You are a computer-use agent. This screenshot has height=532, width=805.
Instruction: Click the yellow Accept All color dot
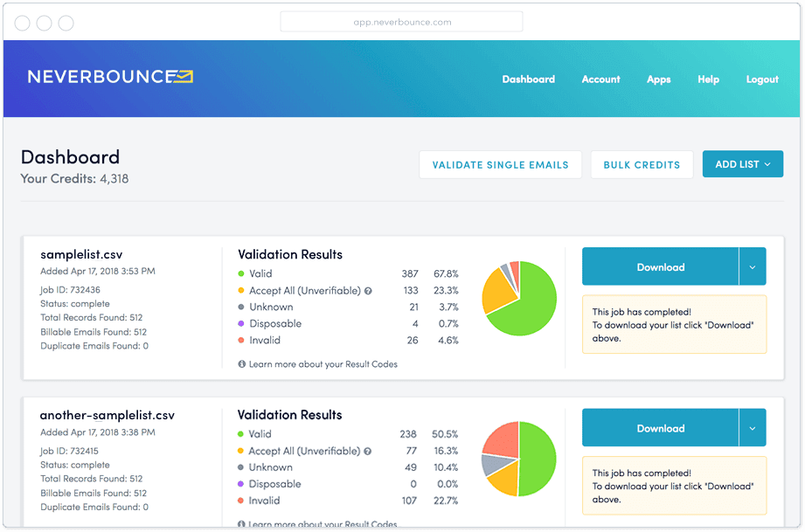tap(241, 290)
